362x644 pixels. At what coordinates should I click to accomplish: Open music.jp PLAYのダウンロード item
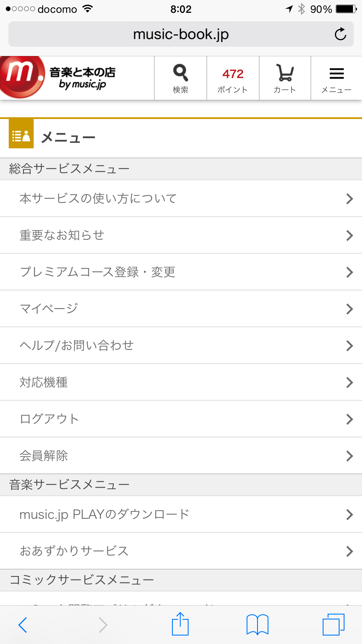(x=104, y=514)
